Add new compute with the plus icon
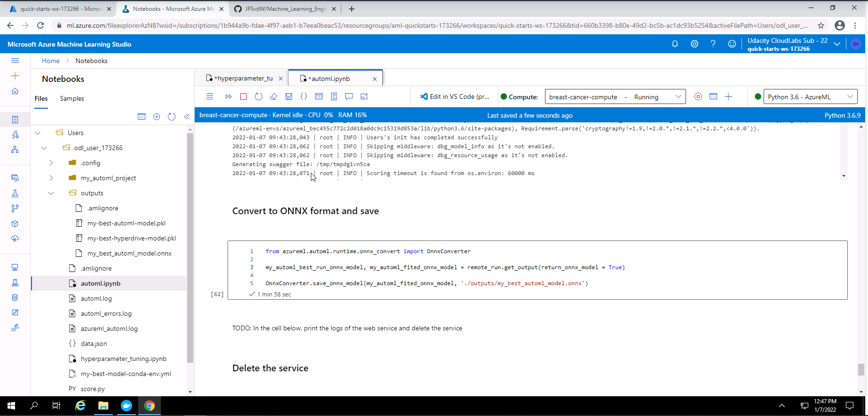Viewport: 868px width, 416px height. (x=728, y=96)
